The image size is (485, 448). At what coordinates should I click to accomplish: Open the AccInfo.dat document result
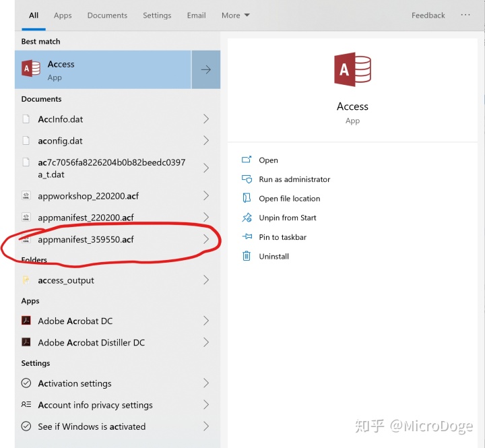117,119
